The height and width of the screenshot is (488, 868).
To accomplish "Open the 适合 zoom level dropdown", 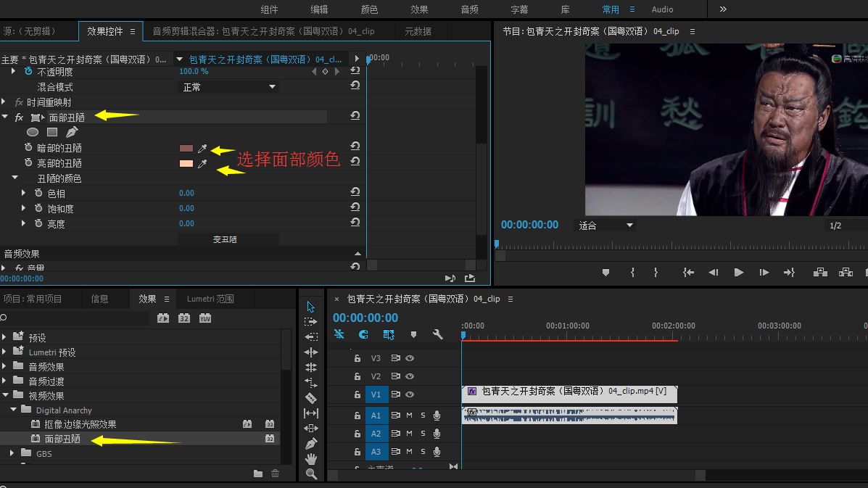I will tap(606, 226).
